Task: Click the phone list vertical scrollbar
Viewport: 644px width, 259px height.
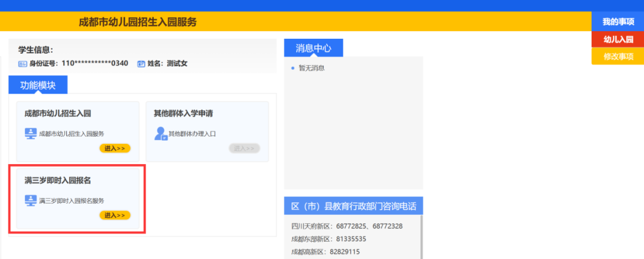Action: pyautogui.click(x=421, y=237)
